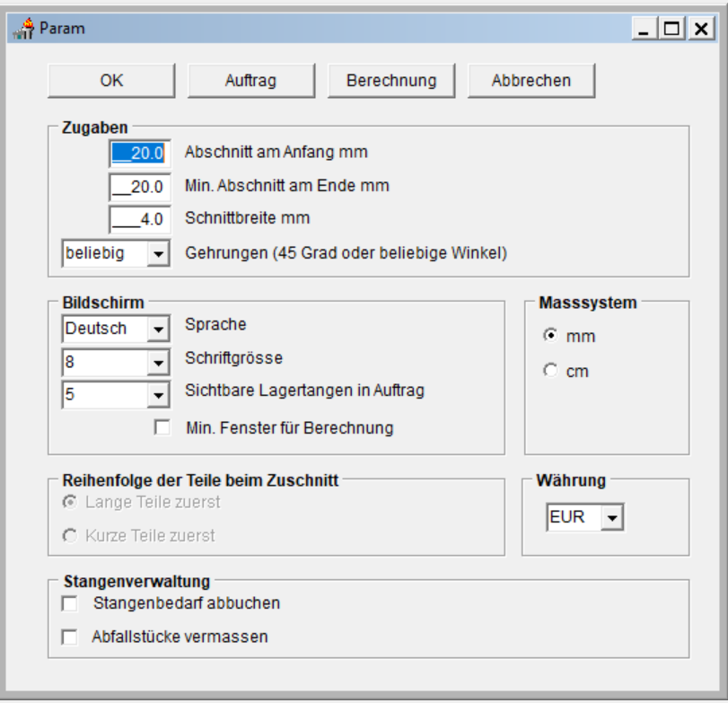Choose cm as the Masssystem

pyautogui.click(x=550, y=371)
